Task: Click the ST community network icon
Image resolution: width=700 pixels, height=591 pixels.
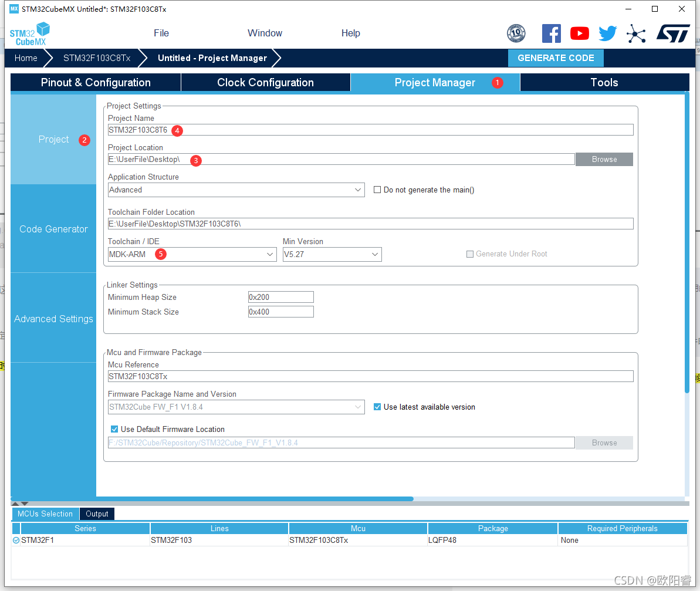Action: point(635,33)
